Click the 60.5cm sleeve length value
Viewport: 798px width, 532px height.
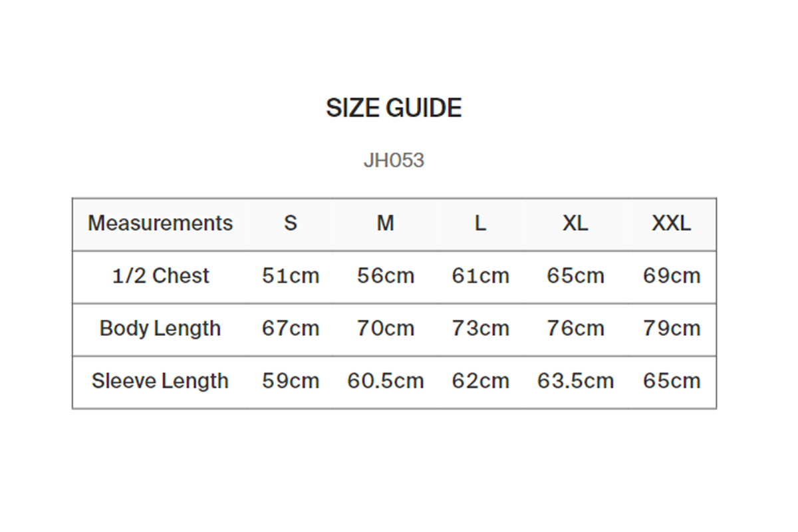[386, 381]
